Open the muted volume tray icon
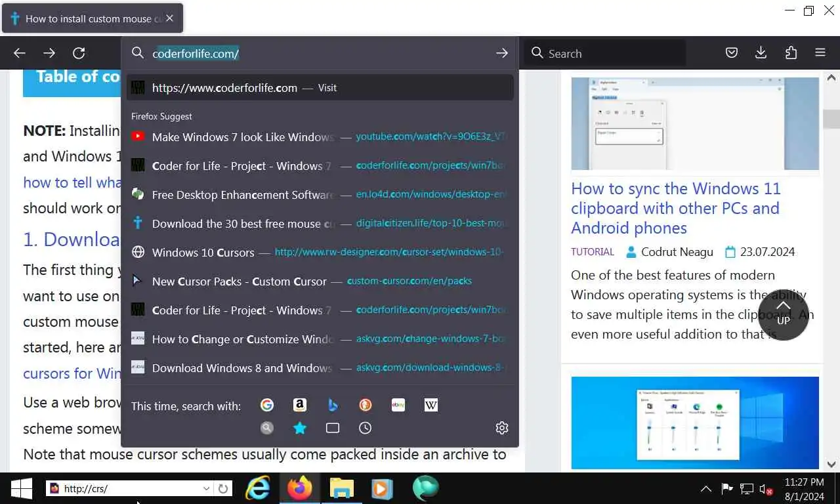This screenshot has width=840, height=504. (x=766, y=489)
